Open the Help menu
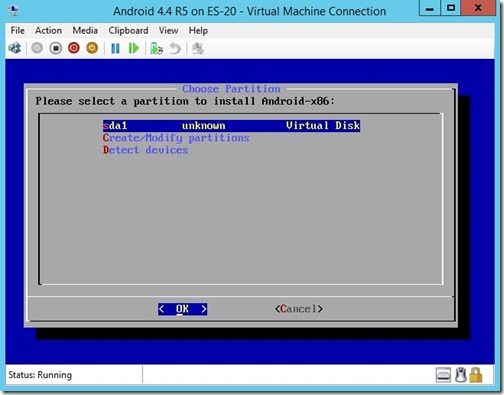This screenshot has height=395, width=504. (198, 31)
